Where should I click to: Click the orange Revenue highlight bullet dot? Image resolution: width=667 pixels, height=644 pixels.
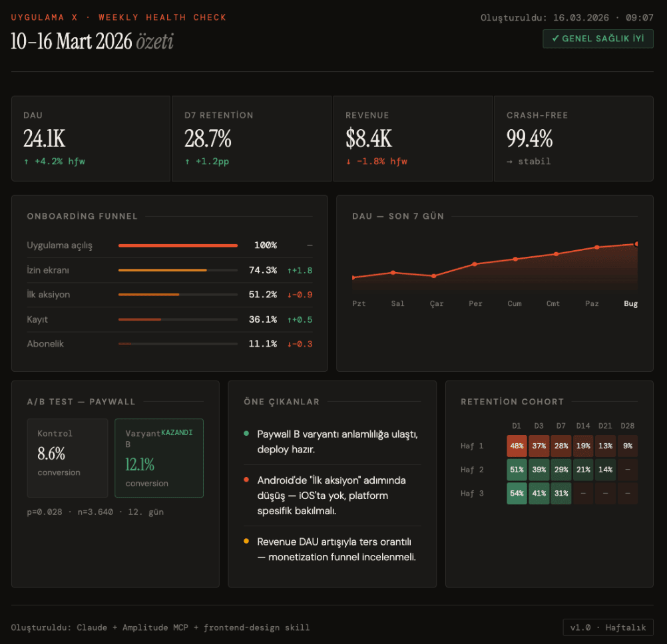coord(246,542)
